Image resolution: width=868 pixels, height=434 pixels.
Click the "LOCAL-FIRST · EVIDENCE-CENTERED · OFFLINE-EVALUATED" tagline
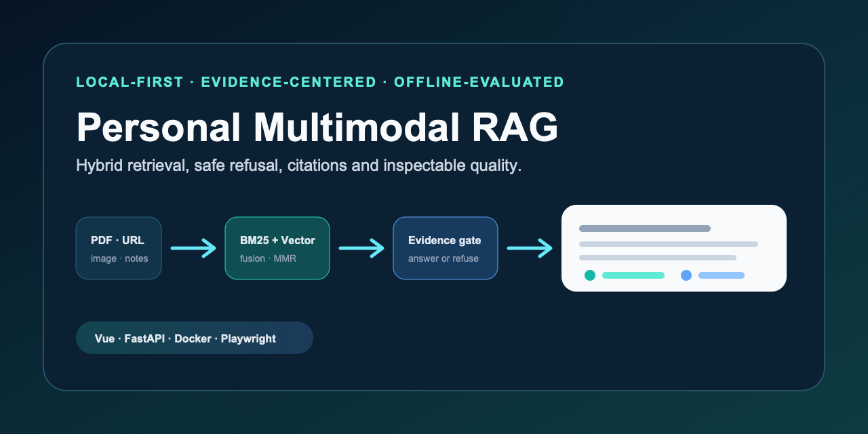(320, 82)
